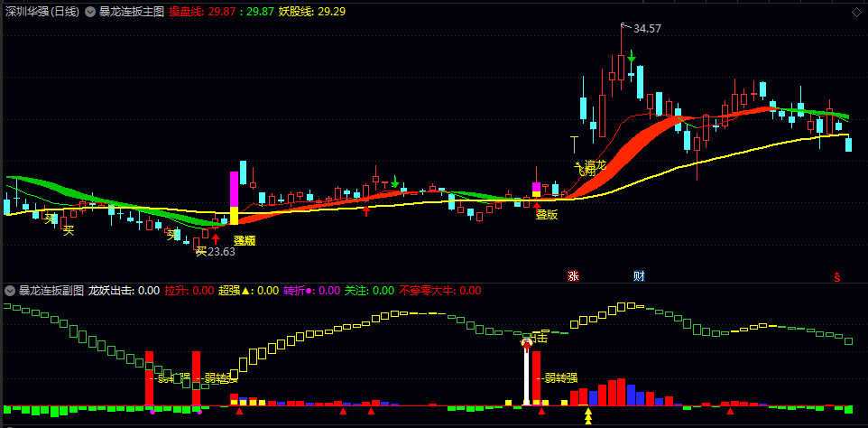Click the diamond icon in top-right corner
The height and width of the screenshot is (428, 868).
pos(856,12)
